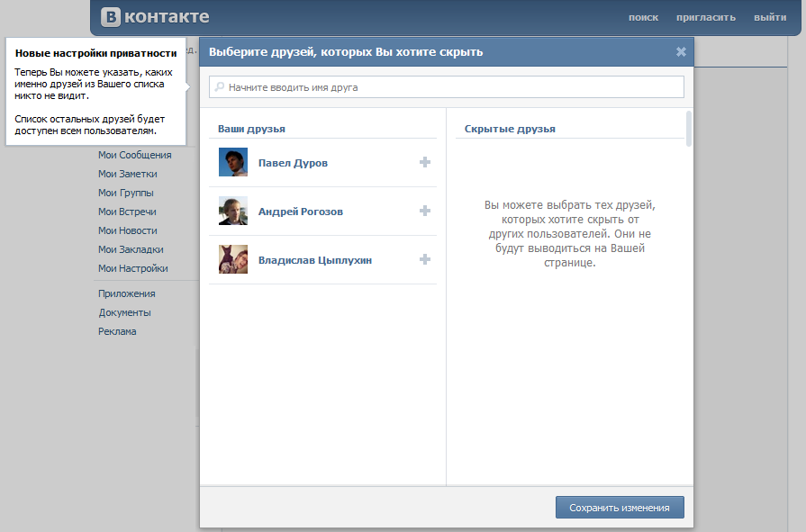Image resolution: width=806 pixels, height=532 pixels.
Task: Click Сохранить изменения button
Action: tap(620, 508)
